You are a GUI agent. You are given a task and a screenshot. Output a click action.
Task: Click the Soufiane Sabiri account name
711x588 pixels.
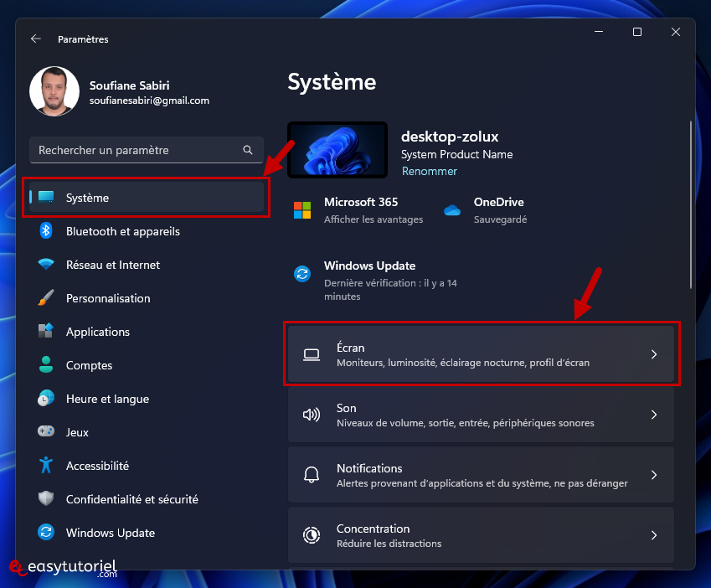pos(129,85)
